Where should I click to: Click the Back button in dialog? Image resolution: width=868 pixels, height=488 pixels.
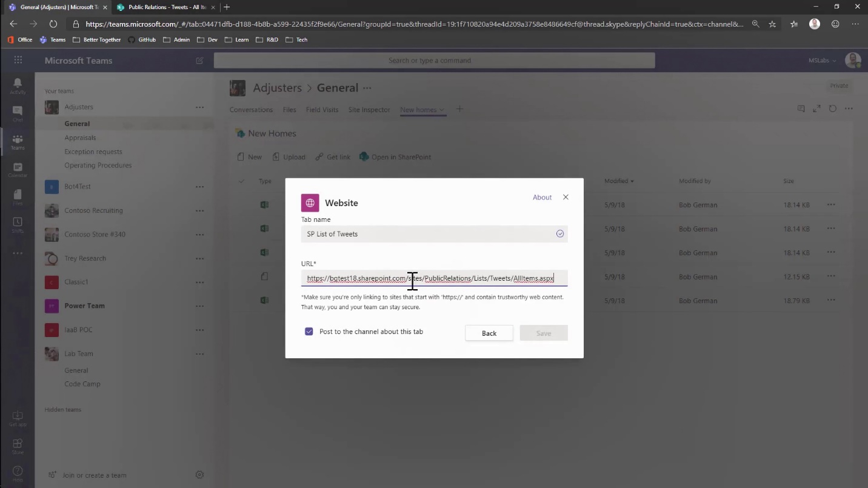point(489,333)
